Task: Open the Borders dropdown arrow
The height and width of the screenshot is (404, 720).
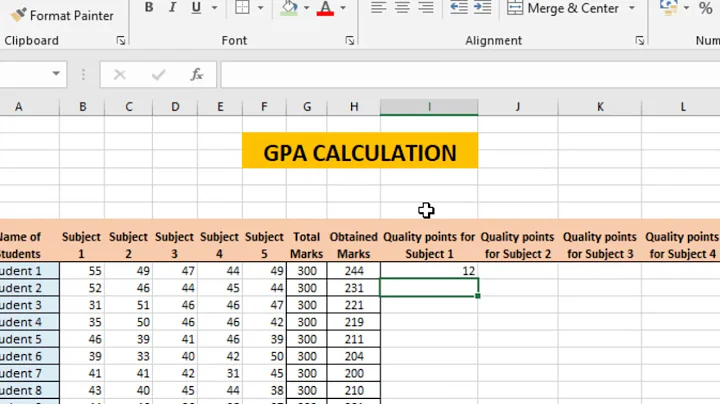Action: point(260,7)
